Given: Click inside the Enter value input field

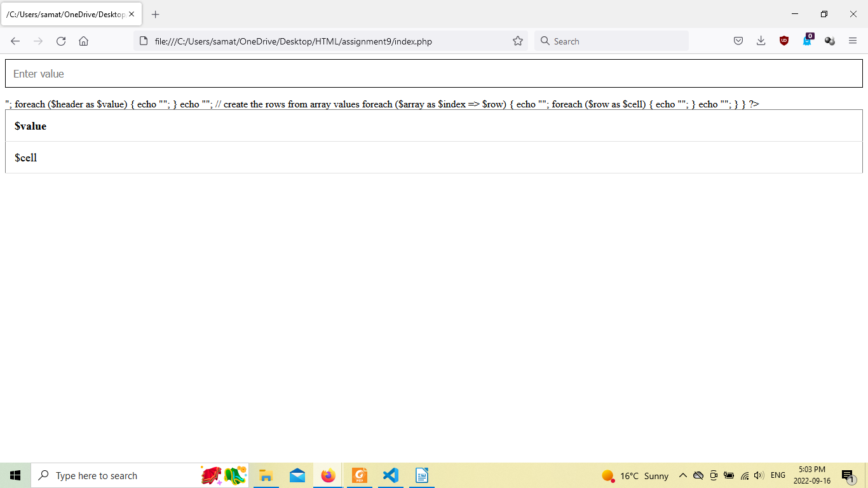Looking at the screenshot, I should tap(434, 73).
